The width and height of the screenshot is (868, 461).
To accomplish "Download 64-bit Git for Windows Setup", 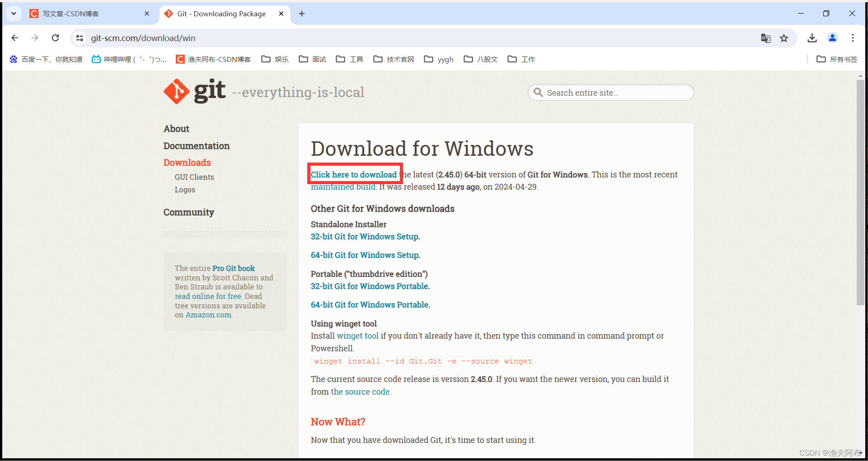I will [365, 255].
